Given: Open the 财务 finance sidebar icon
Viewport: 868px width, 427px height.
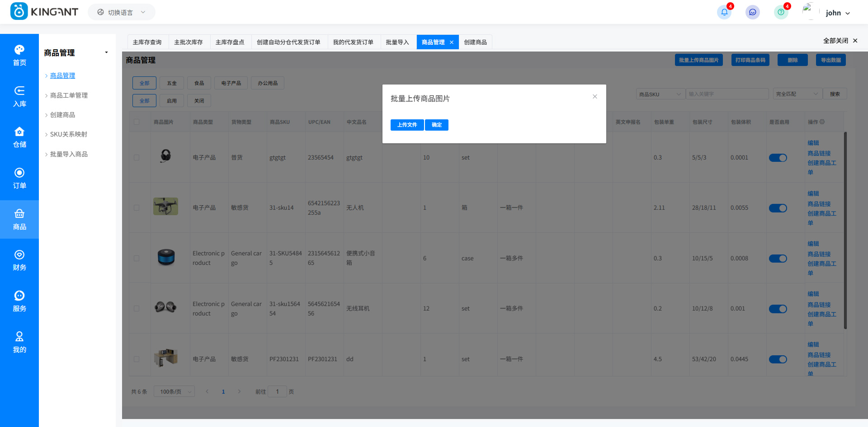Looking at the screenshot, I should click(x=19, y=260).
